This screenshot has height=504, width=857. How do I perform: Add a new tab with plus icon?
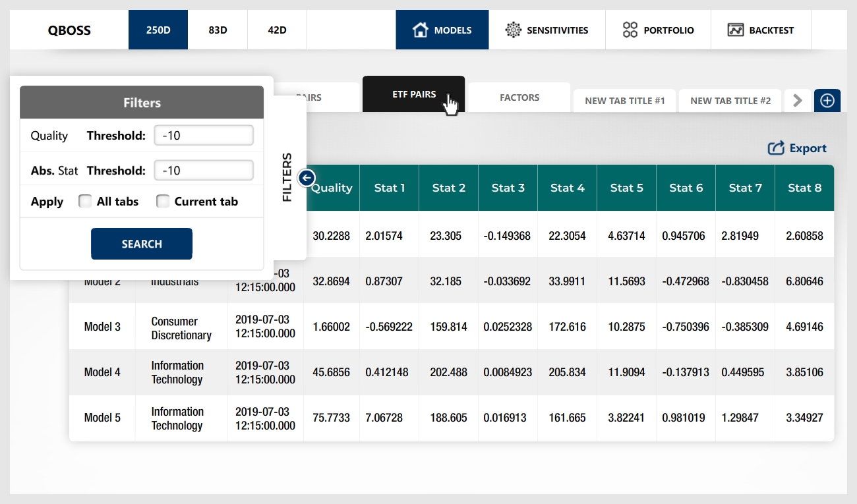(827, 100)
